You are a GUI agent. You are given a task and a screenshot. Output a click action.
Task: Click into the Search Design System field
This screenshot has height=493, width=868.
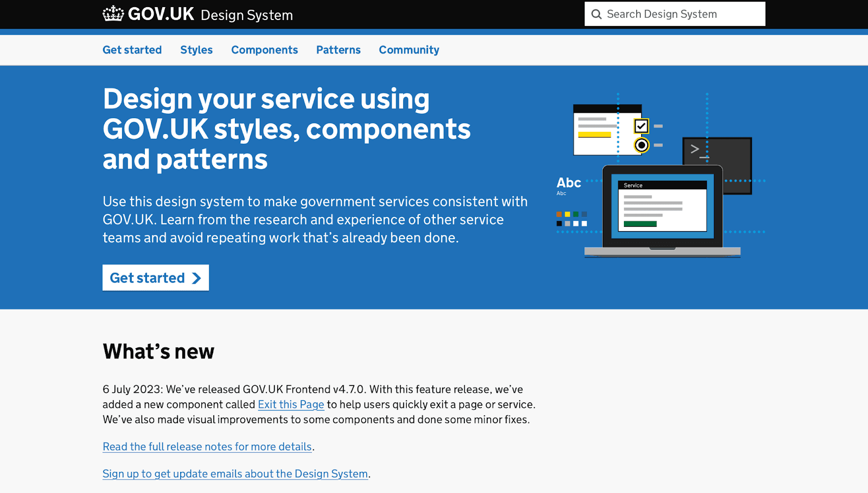click(x=675, y=14)
